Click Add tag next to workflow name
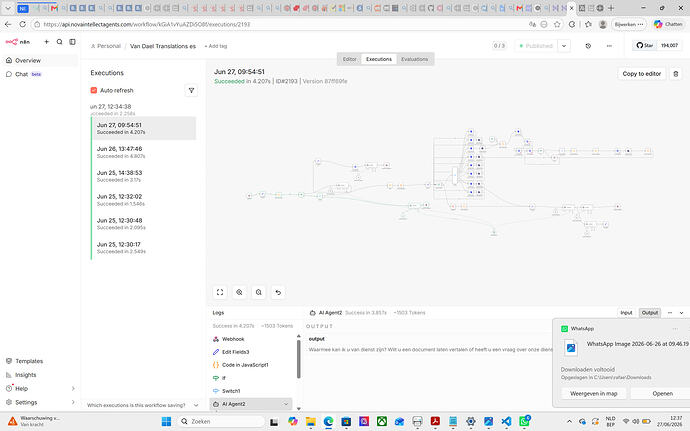The width and height of the screenshot is (690, 431). (x=216, y=46)
